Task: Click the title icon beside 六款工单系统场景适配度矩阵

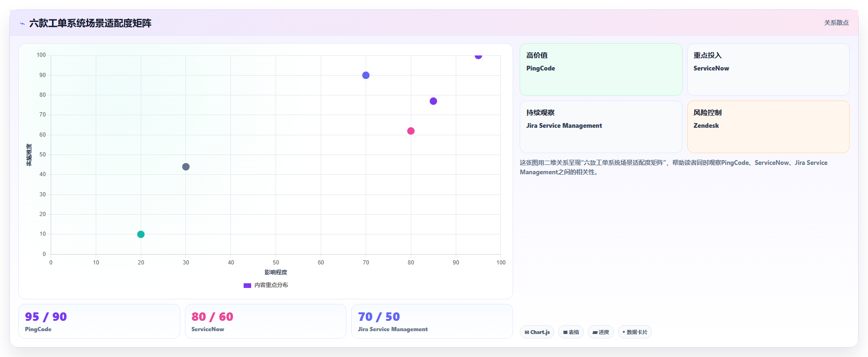Action: click(x=22, y=23)
